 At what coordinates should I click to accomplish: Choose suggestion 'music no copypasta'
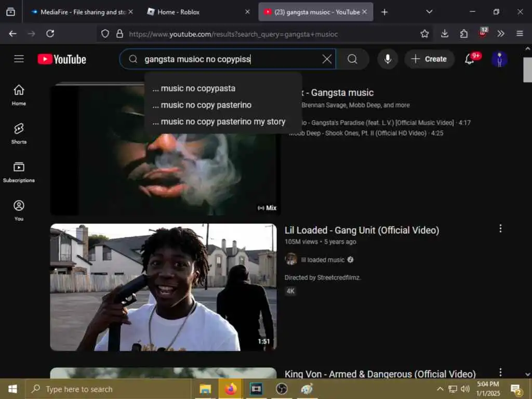[x=223, y=88]
